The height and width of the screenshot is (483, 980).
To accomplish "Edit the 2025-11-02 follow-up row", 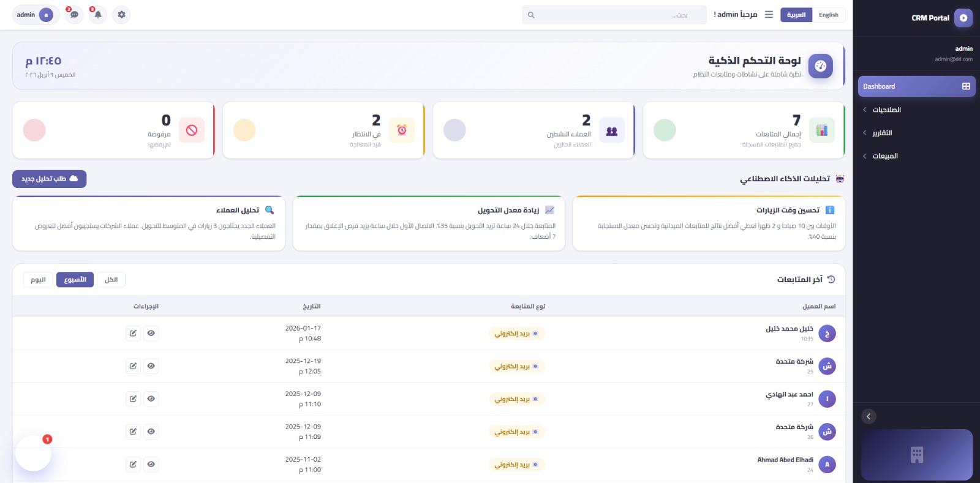I will pos(133,464).
